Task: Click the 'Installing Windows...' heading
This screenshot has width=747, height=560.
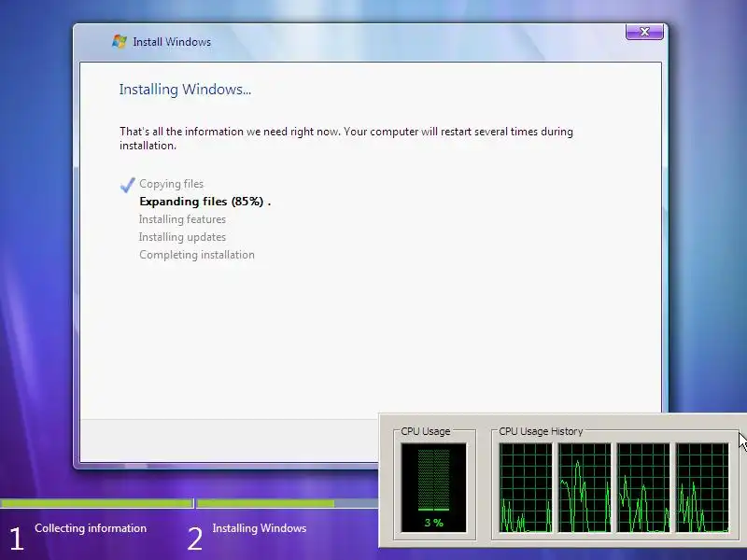Action: pyautogui.click(x=185, y=90)
